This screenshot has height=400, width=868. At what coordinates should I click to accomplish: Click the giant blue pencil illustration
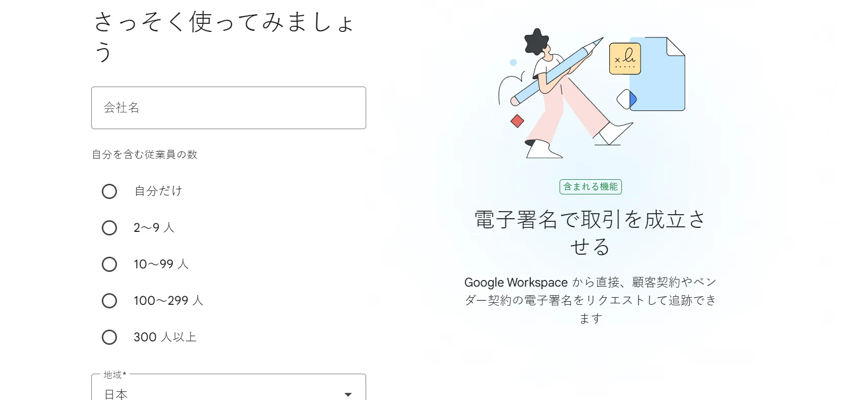[x=557, y=71]
